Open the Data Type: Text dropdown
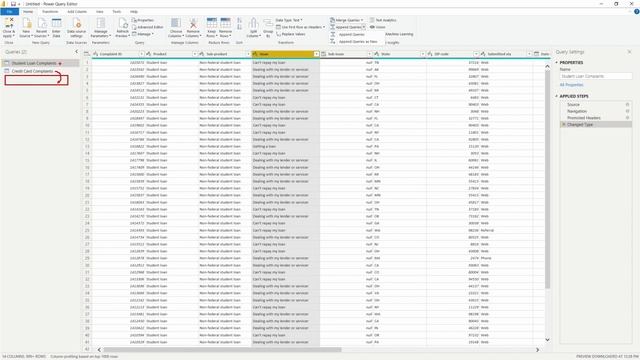Image resolution: width=640 pixels, height=360 pixels. (x=289, y=20)
